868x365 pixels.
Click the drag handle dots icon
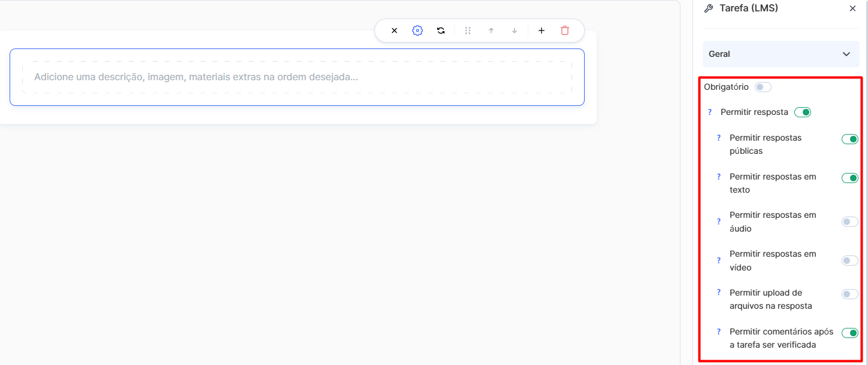468,31
